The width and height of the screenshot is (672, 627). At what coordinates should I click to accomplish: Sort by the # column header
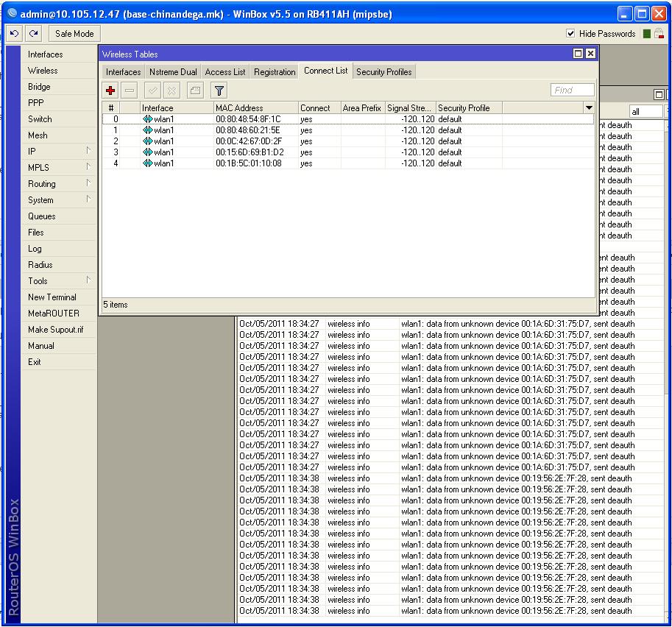(x=111, y=108)
